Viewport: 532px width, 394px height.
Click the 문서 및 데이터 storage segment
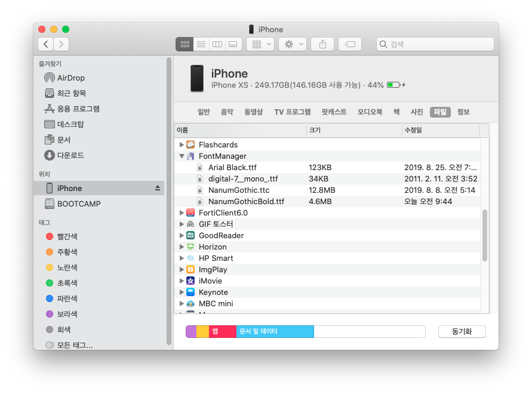point(275,331)
